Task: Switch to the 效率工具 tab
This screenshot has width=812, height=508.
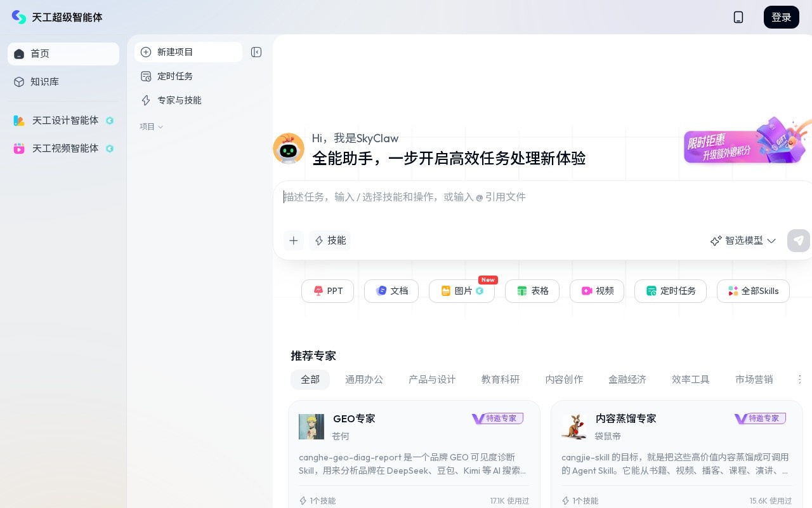Action: (x=691, y=380)
